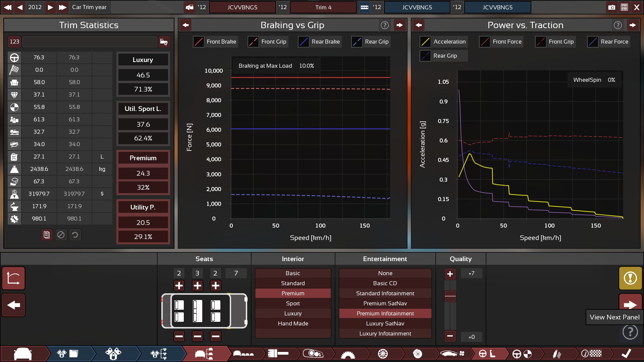This screenshot has width=644, height=362.
Task: Click the comfort seat stat icon
Action: pyautogui.click(x=14, y=82)
